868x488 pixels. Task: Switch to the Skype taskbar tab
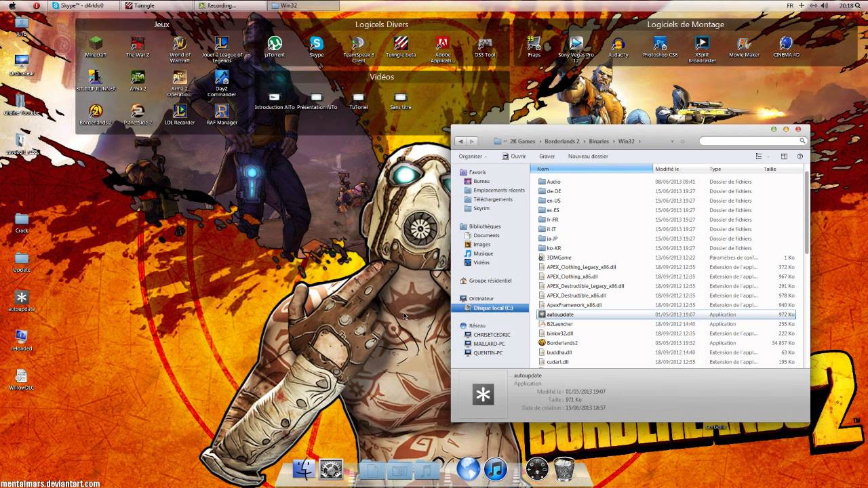point(85,5)
